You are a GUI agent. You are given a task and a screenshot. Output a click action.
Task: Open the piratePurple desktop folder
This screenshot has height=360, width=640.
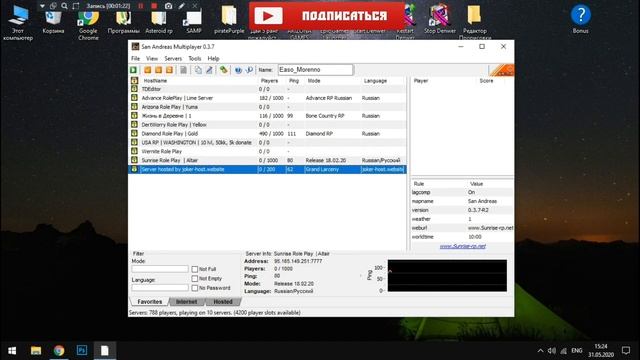[229, 20]
